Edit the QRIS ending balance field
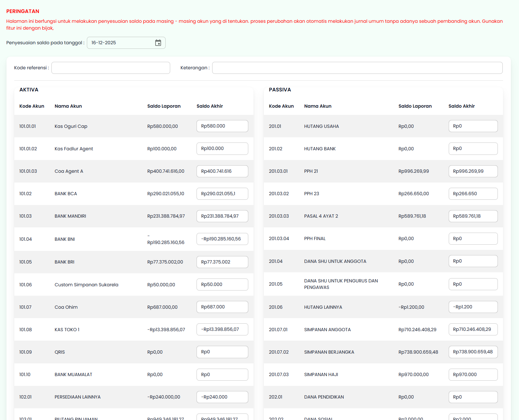 tap(222, 352)
